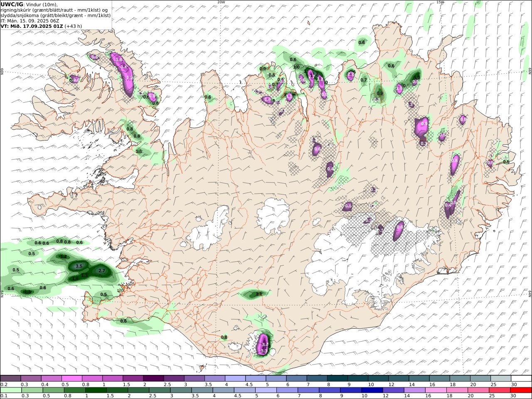Image resolution: width=532 pixels, height=399 pixels.
Task: Click the '15W' longitude label
Action: tap(440, 2)
